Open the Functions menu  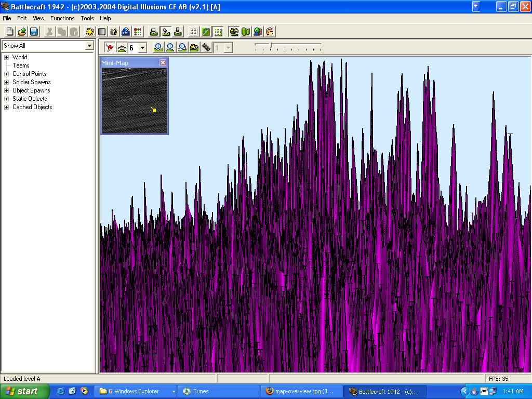coord(62,18)
